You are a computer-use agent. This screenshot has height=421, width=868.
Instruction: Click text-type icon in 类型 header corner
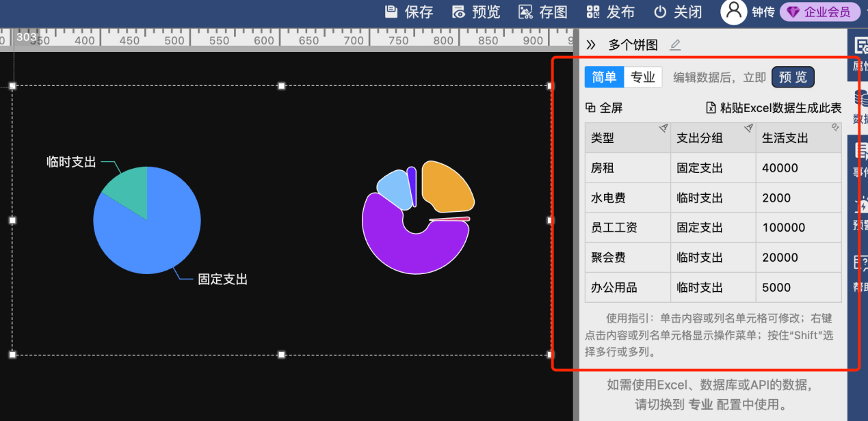point(663,128)
